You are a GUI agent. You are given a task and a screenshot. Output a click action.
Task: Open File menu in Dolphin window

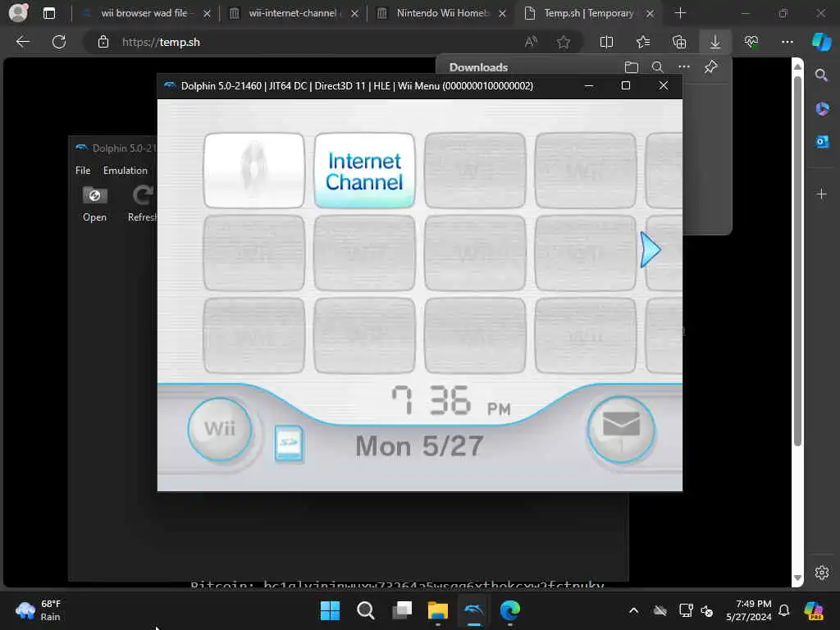(x=83, y=171)
